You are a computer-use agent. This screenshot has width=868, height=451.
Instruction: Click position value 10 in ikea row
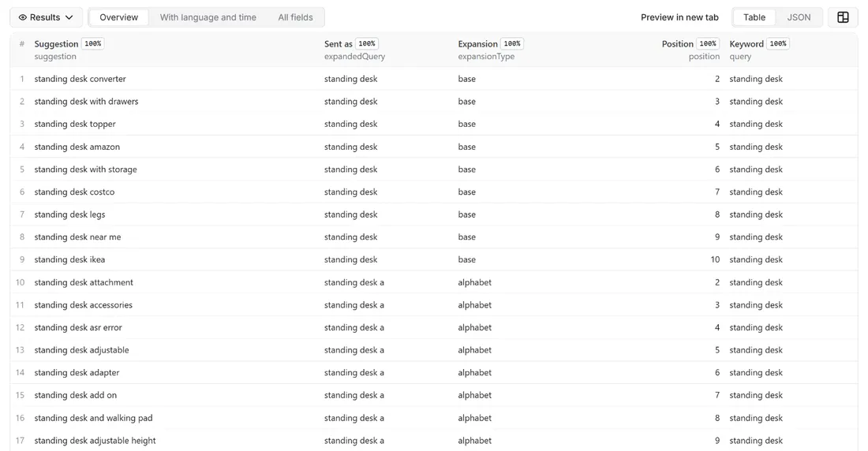(715, 259)
